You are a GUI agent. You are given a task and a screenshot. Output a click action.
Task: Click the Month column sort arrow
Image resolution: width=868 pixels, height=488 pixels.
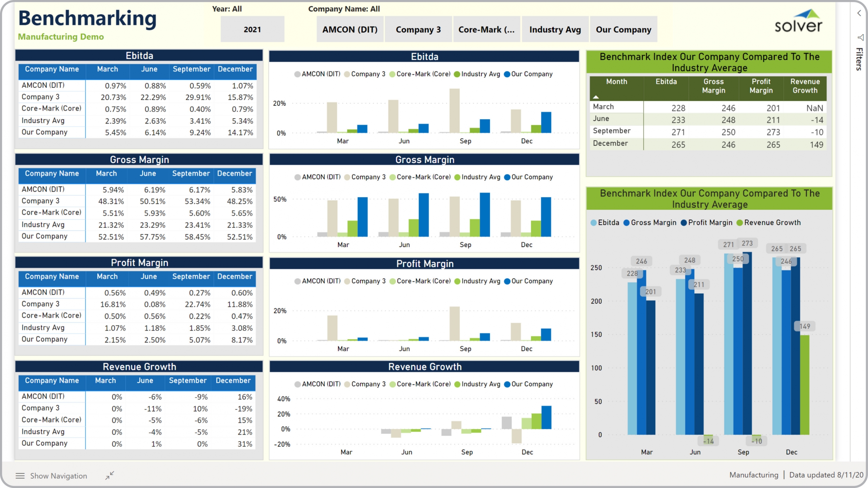[x=596, y=97]
